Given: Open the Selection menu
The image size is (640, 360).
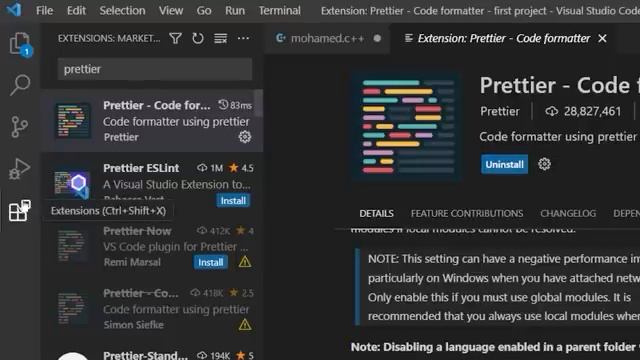Looking at the screenshot, I should (x=122, y=10).
